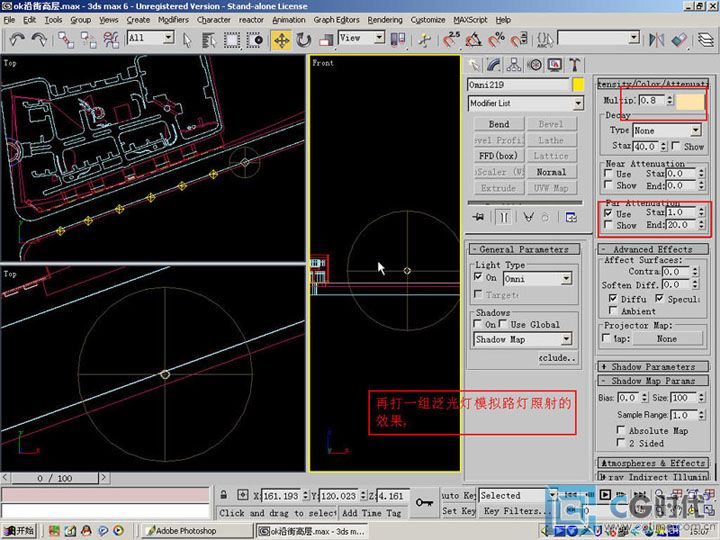Image resolution: width=720 pixels, height=540 pixels.
Task: Open Configure Modifier Sets icon
Action: 571,217
